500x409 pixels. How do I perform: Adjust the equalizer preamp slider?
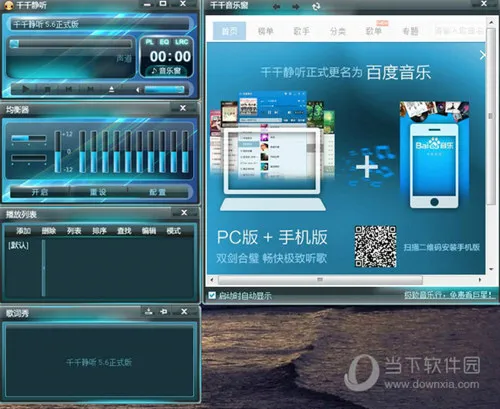58,152
